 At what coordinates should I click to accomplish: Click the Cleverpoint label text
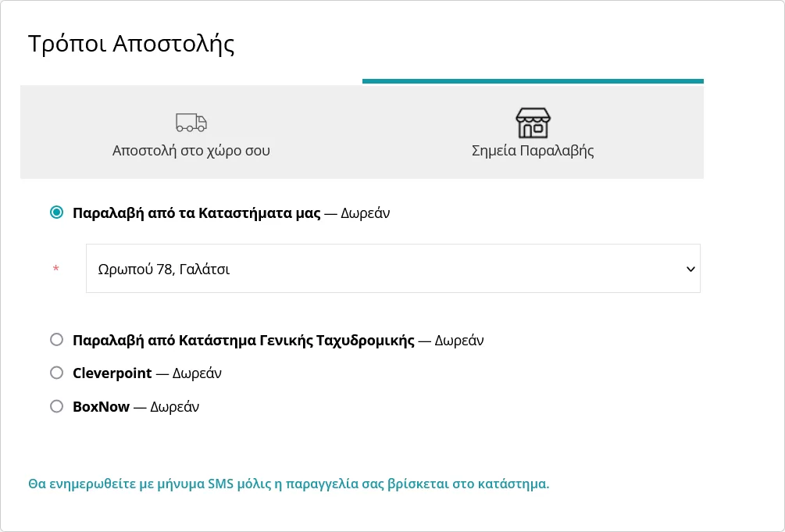click(112, 373)
